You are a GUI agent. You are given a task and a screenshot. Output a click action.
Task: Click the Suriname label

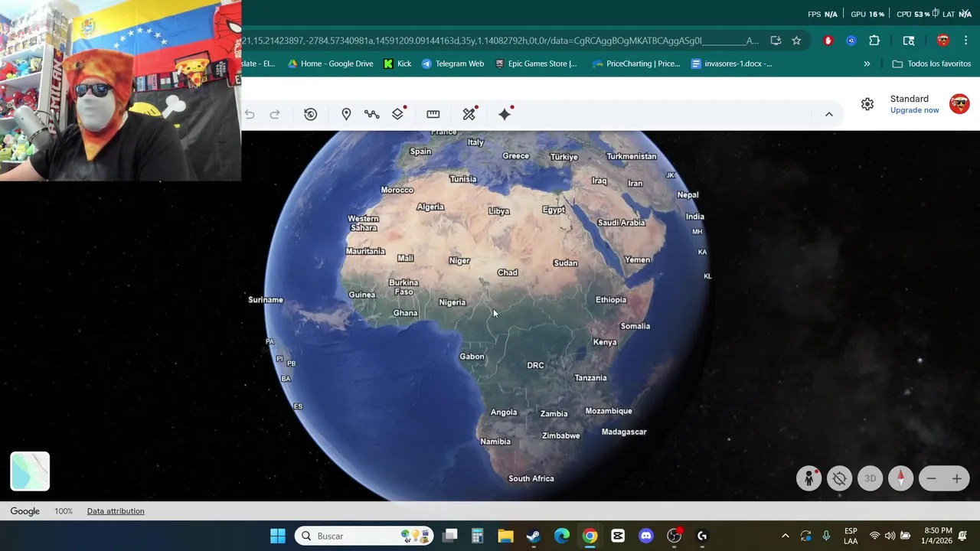pyautogui.click(x=266, y=300)
